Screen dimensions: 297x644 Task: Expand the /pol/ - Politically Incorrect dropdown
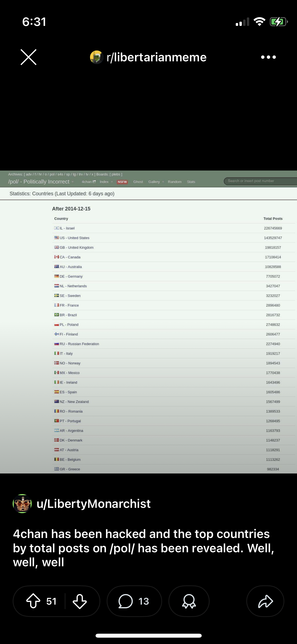coord(41,182)
